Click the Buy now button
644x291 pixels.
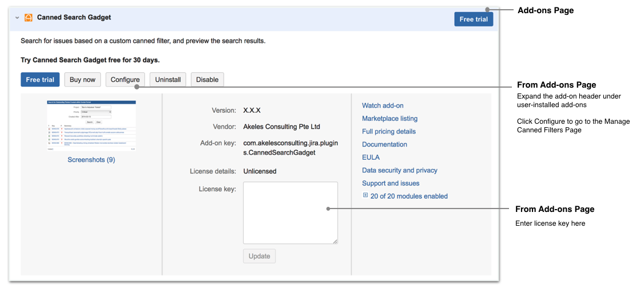82,80
